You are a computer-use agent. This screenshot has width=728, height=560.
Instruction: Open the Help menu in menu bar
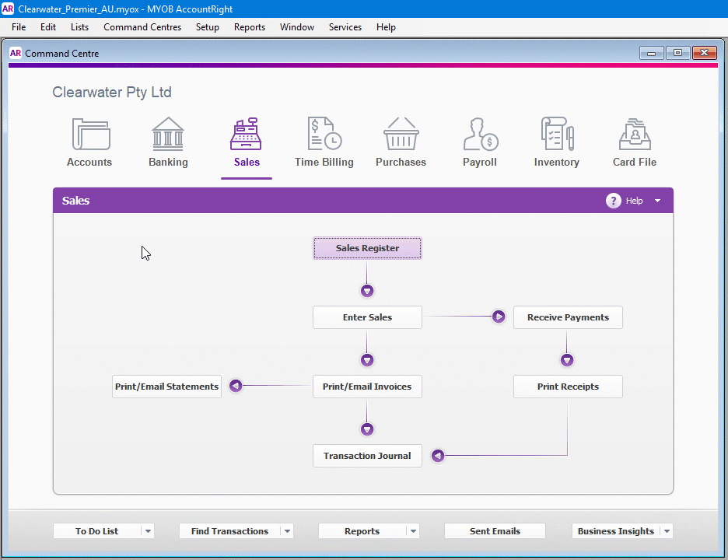click(x=386, y=27)
